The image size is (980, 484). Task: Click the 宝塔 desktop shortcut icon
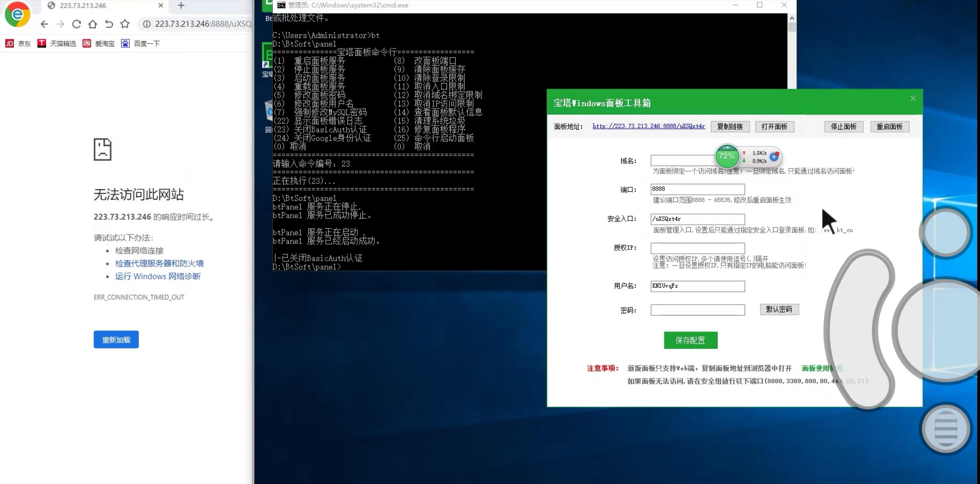click(267, 60)
